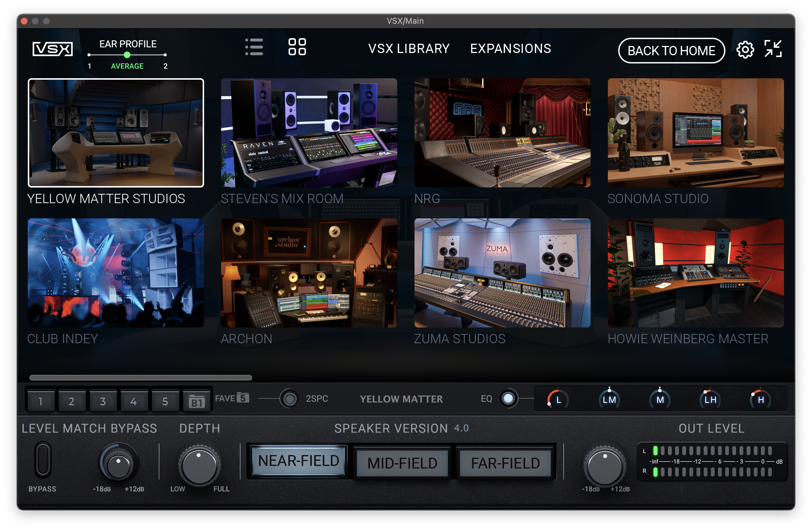Toggle the EQ on/off switch
The height and width of the screenshot is (530, 812).
coord(509,399)
